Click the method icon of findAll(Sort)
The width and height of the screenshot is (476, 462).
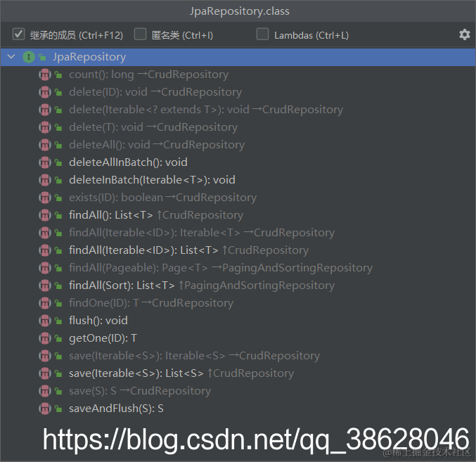(x=44, y=285)
